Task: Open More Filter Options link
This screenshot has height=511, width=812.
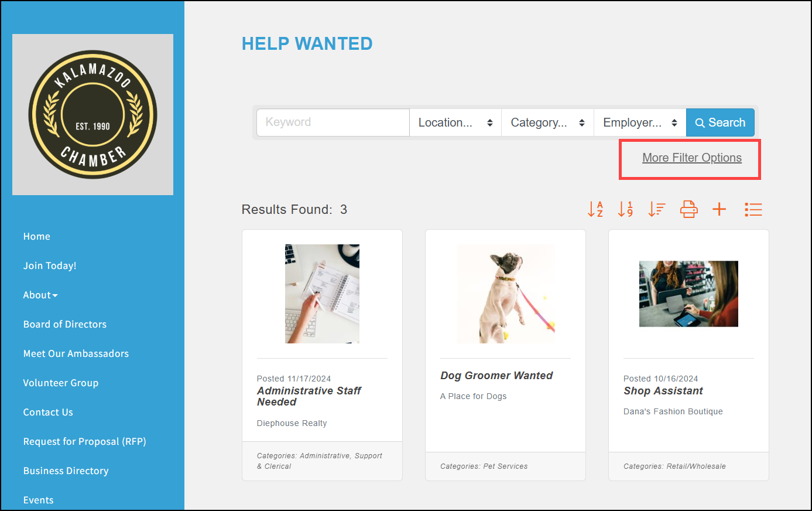Action: (x=692, y=158)
